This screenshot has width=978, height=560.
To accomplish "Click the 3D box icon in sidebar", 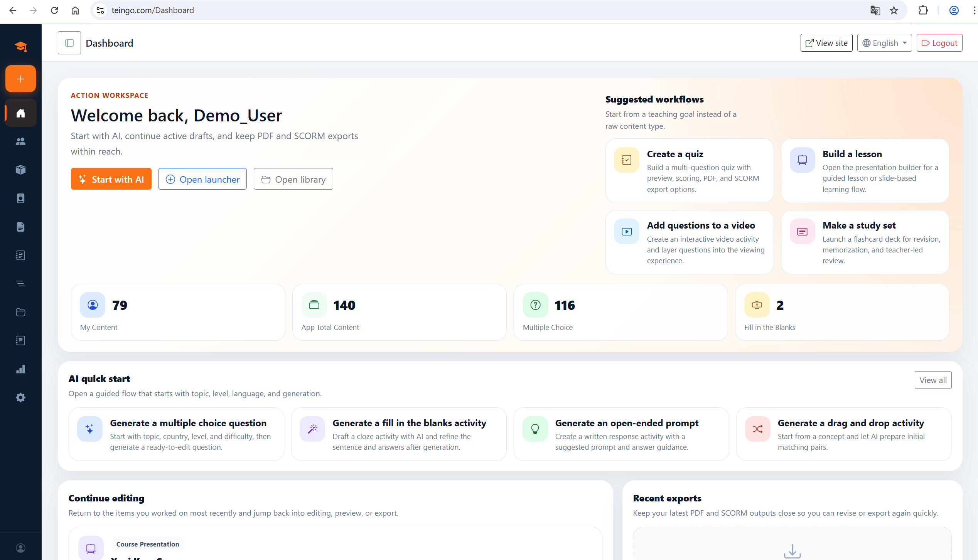I will pyautogui.click(x=20, y=170).
